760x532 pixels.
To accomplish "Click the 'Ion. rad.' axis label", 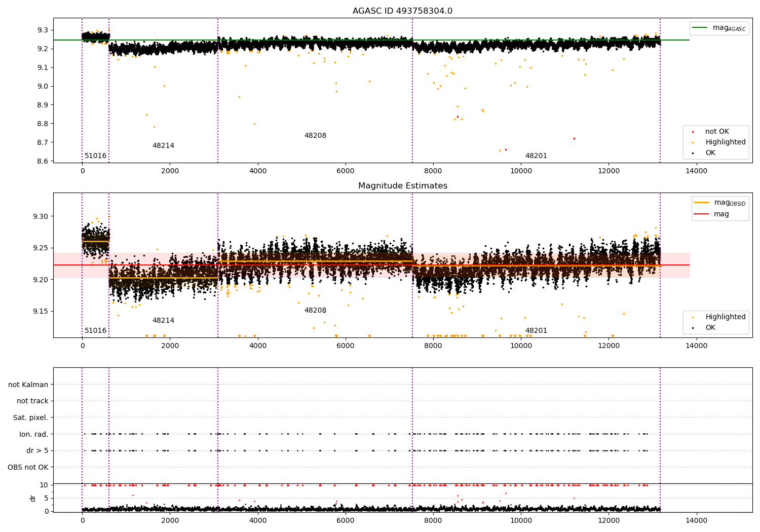I will click(x=34, y=434).
